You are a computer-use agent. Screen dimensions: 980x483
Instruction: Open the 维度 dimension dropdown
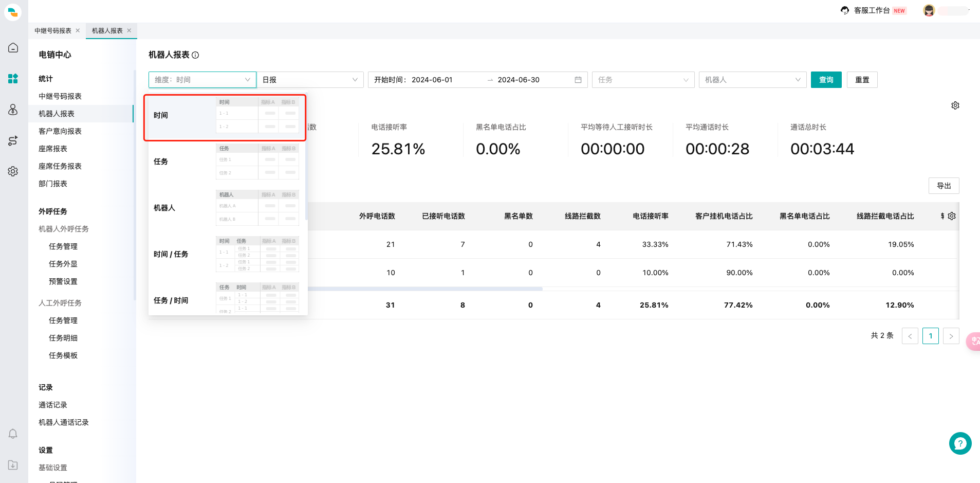[202, 80]
